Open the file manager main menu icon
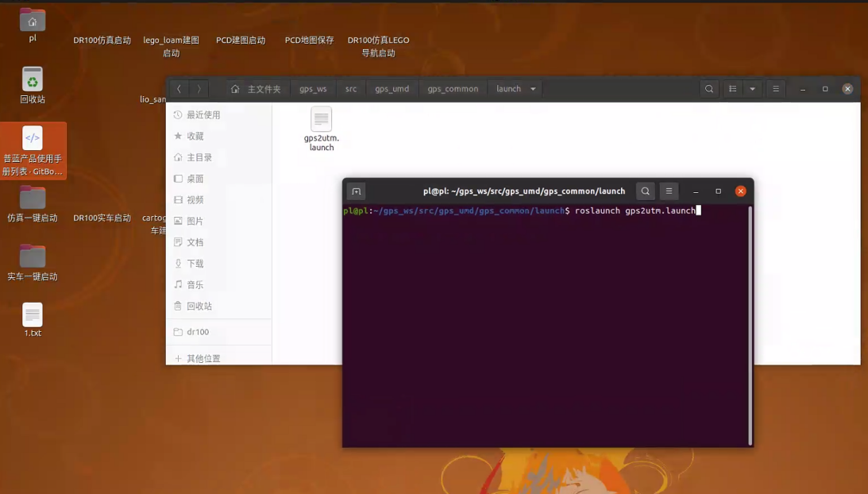 click(776, 89)
